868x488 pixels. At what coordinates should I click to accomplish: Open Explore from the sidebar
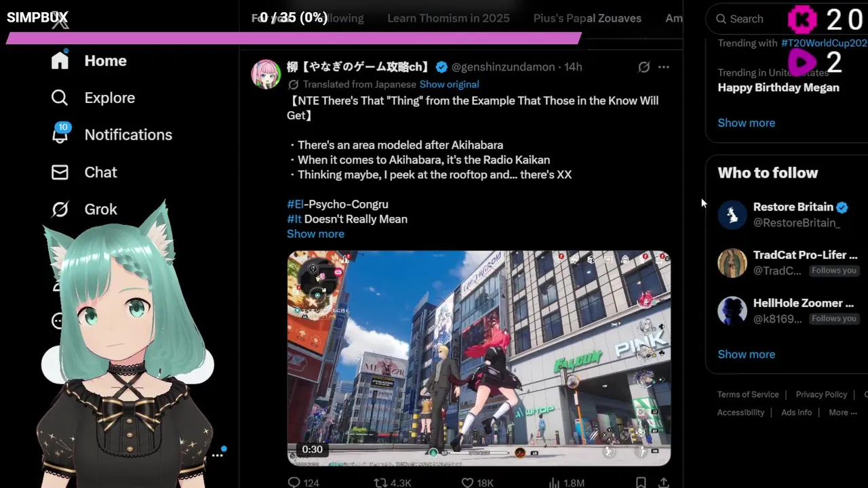(93, 98)
